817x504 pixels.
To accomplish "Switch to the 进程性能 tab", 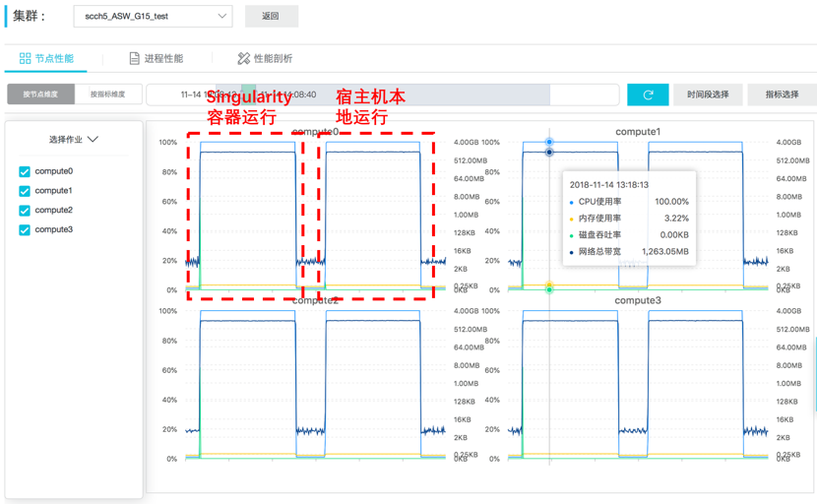I will pyautogui.click(x=157, y=58).
